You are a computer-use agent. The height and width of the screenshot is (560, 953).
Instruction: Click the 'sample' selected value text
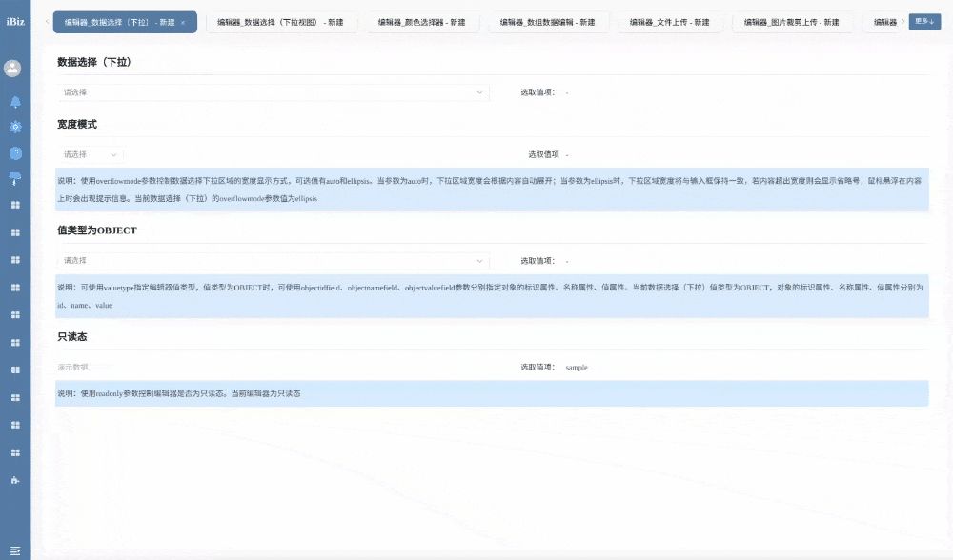point(577,368)
